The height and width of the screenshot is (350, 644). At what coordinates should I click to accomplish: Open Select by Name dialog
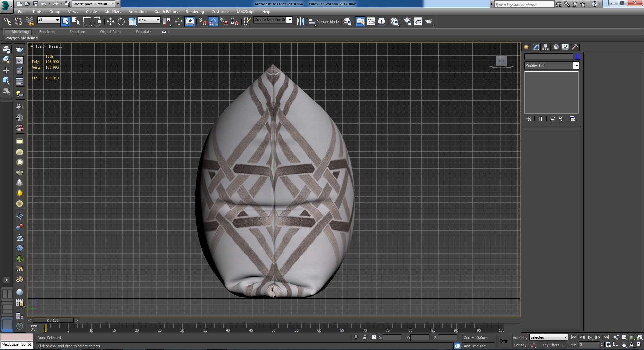76,21
